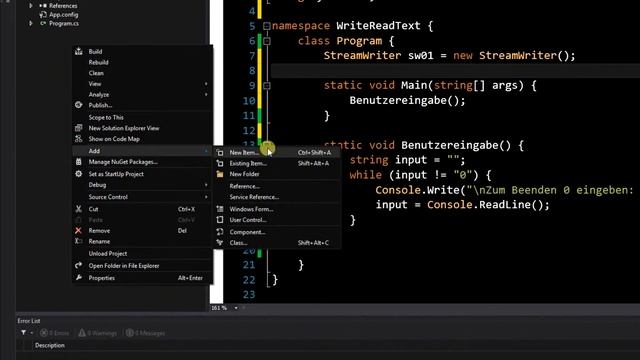Open the Debug submenu arrow

pyautogui.click(x=206, y=185)
